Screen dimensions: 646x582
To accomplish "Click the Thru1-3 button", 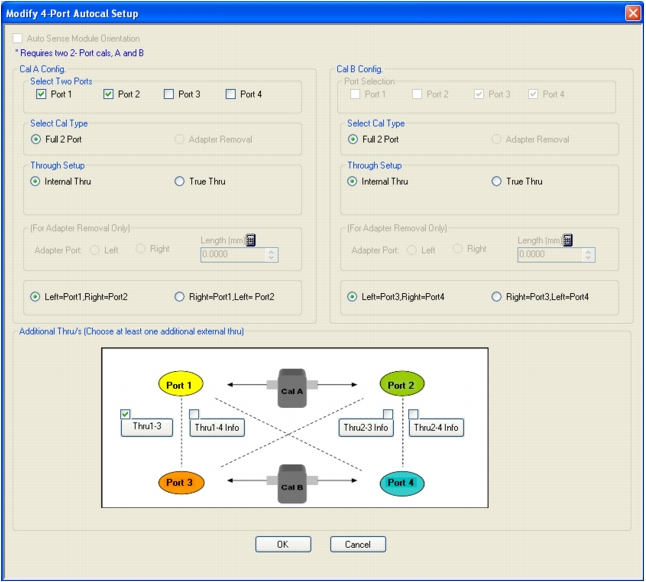I will tap(147, 427).
